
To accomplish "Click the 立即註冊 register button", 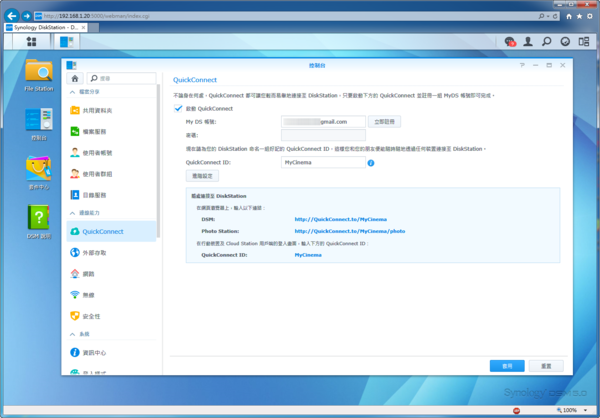I will (385, 121).
